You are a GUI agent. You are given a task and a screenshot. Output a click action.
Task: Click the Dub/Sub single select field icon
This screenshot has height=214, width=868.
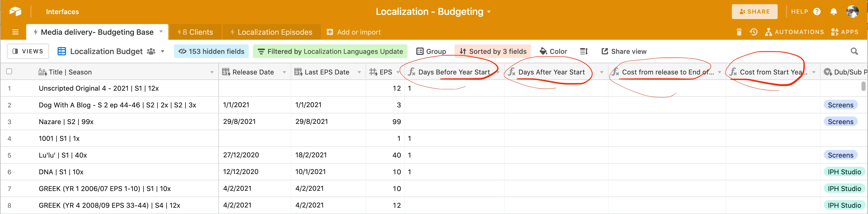pos(828,72)
